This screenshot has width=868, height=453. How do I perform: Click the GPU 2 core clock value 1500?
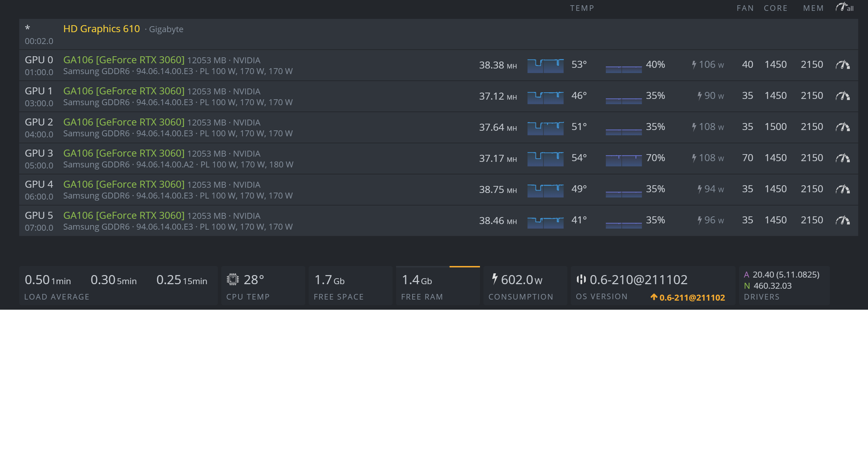click(x=775, y=127)
